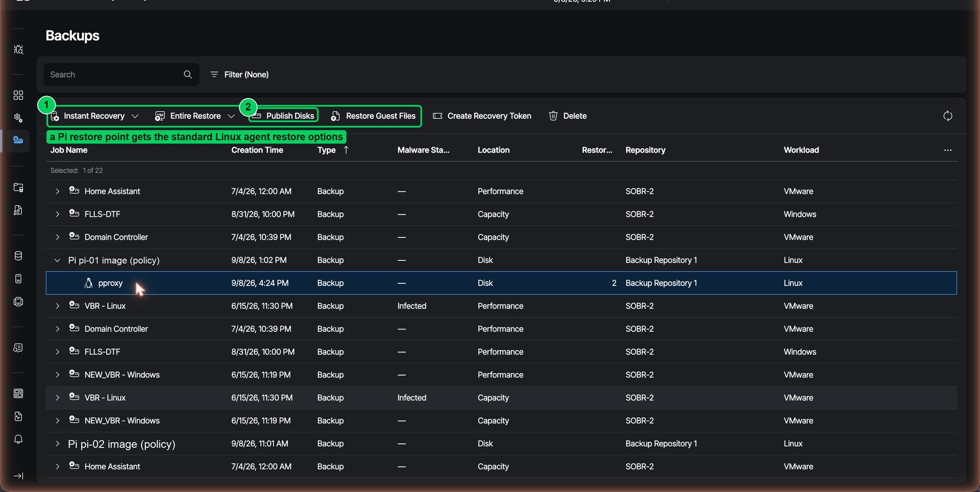Click the Selected: 1 of 22 label
980x492 pixels.
pos(76,171)
